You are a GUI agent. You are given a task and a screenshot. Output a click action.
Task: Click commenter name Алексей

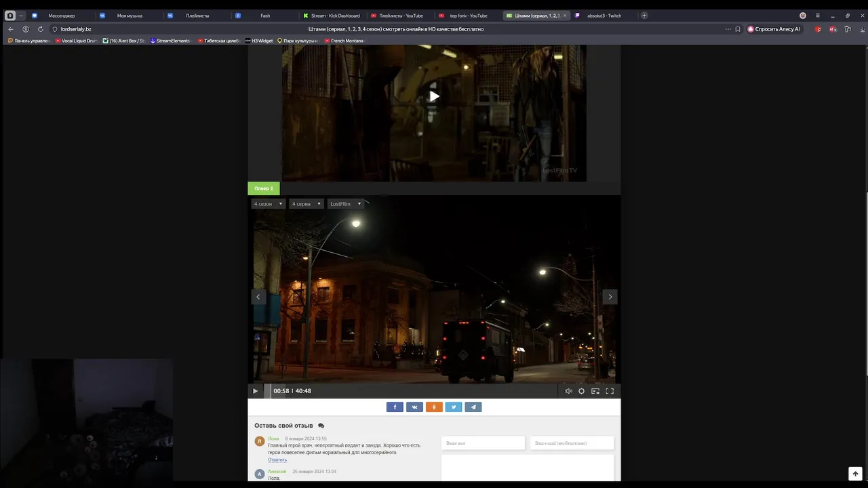click(x=277, y=471)
